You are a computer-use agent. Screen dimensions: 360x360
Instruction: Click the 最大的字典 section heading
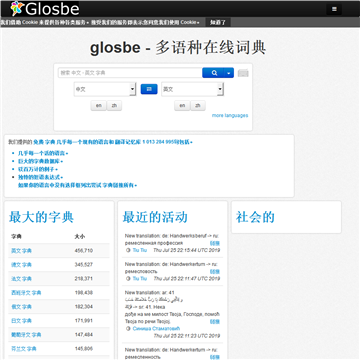[x=41, y=217]
